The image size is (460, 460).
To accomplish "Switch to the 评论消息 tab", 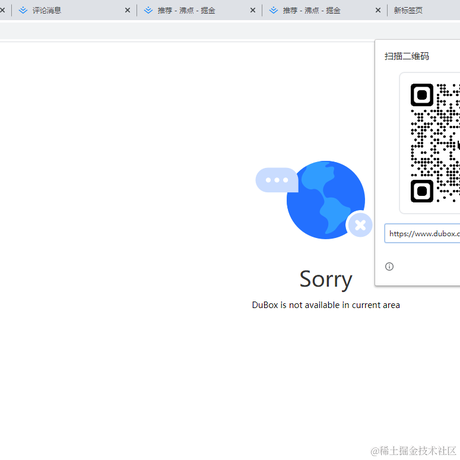I will click(x=73, y=10).
